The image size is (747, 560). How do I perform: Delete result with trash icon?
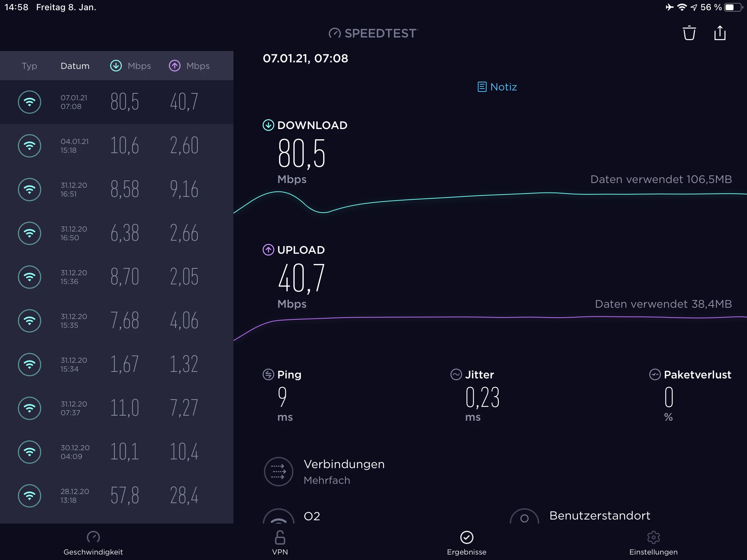(689, 33)
